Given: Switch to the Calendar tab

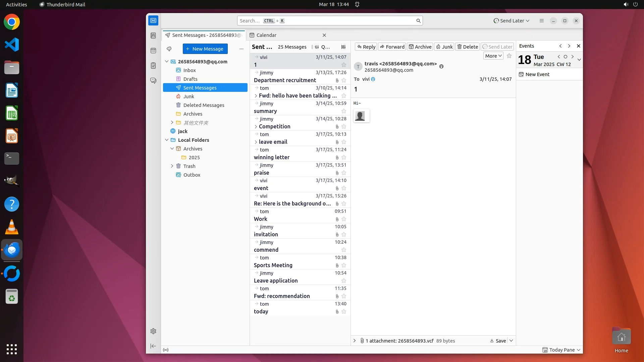Looking at the screenshot, I should coord(266,35).
